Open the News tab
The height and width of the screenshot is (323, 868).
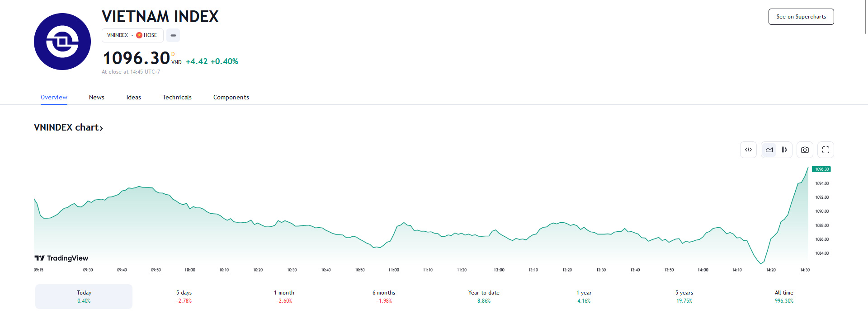click(96, 97)
